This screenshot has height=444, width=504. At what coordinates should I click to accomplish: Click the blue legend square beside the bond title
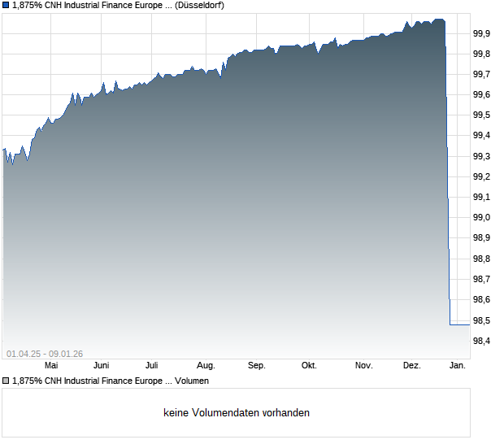6,6
